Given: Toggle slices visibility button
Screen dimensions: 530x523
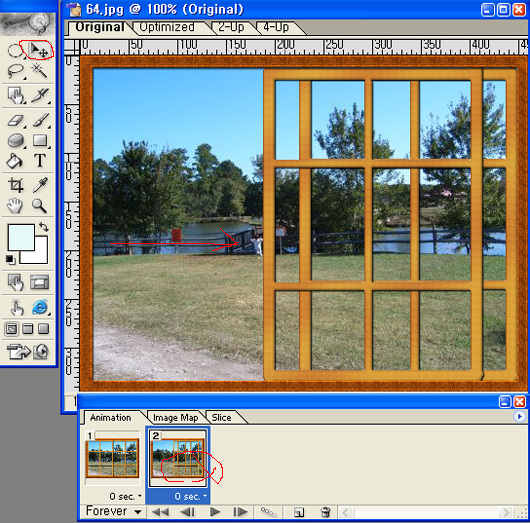Looking at the screenshot, I should pos(40,282).
